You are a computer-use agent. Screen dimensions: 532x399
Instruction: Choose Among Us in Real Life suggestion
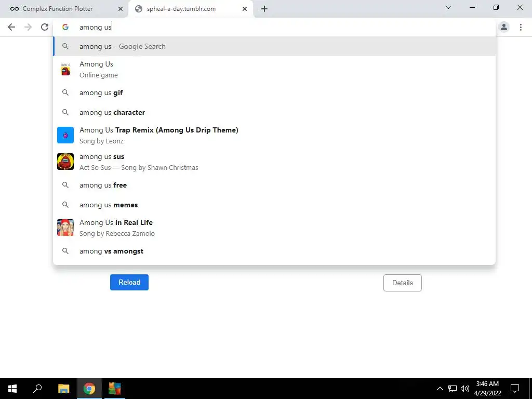point(274,228)
